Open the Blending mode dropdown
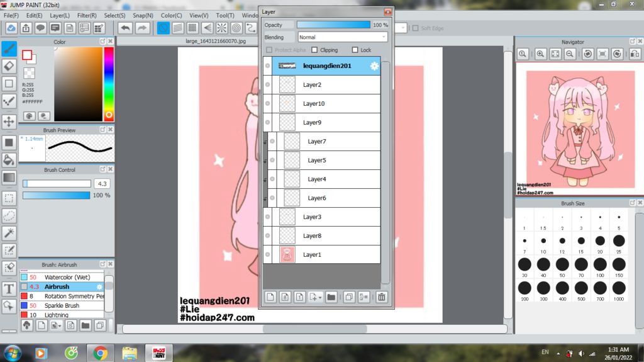644x362 pixels. click(x=343, y=37)
